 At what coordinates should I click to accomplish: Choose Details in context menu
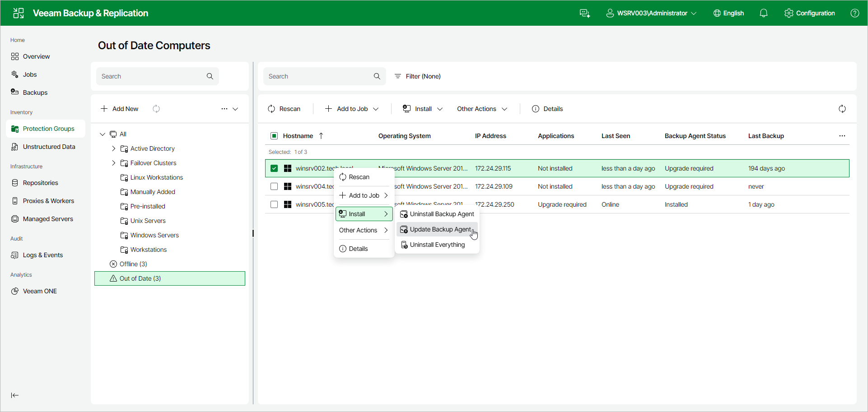pos(364,249)
